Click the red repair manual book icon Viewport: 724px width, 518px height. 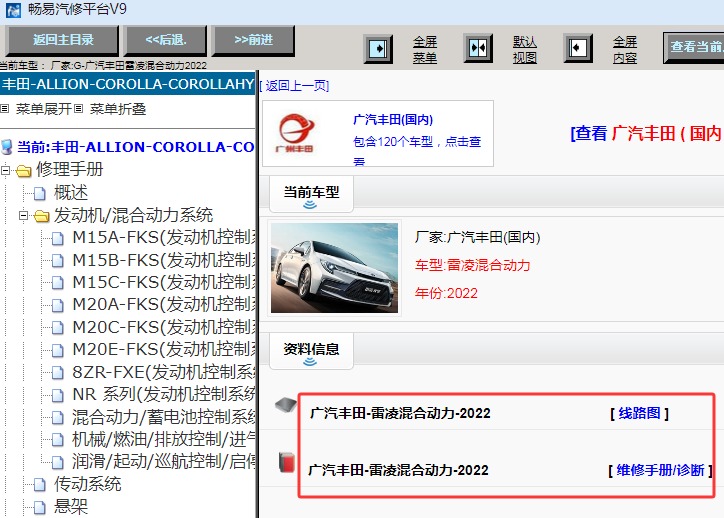click(x=287, y=463)
